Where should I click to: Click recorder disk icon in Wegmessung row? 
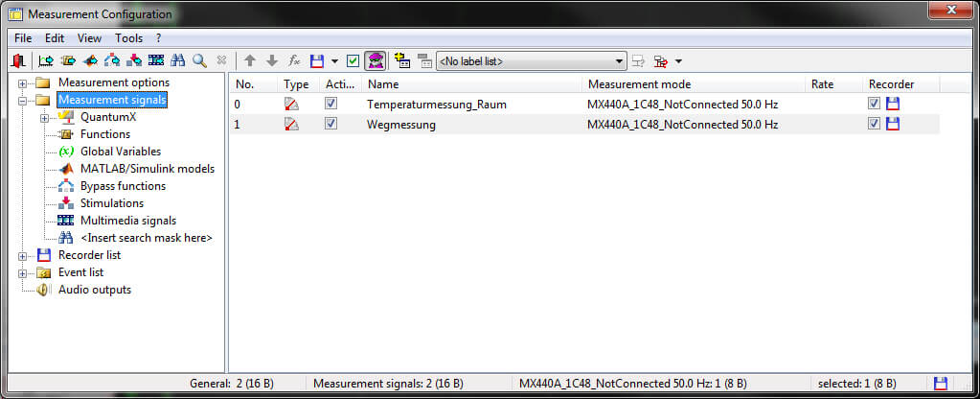coord(893,124)
